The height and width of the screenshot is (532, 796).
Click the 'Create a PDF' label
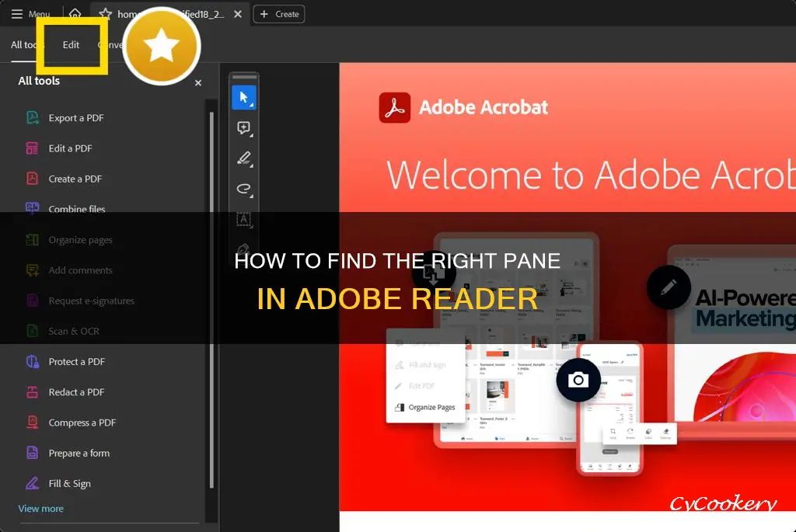pyautogui.click(x=75, y=179)
